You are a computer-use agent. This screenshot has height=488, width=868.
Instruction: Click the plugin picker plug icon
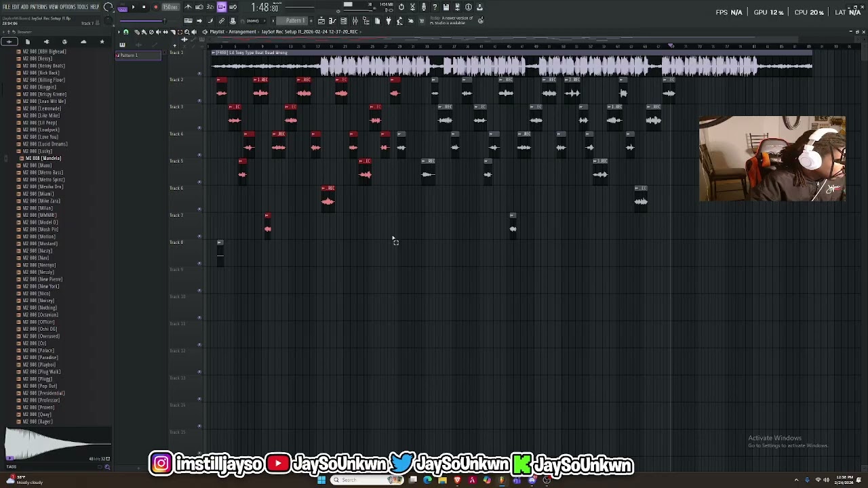[389, 20]
